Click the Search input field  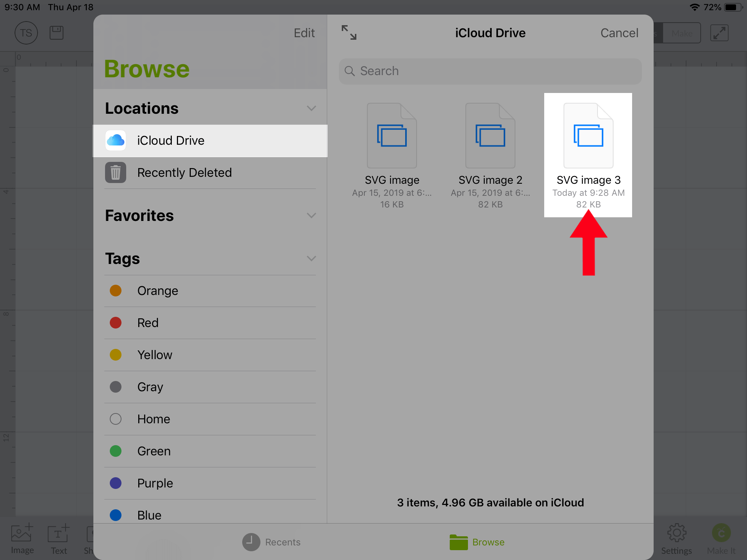click(490, 71)
